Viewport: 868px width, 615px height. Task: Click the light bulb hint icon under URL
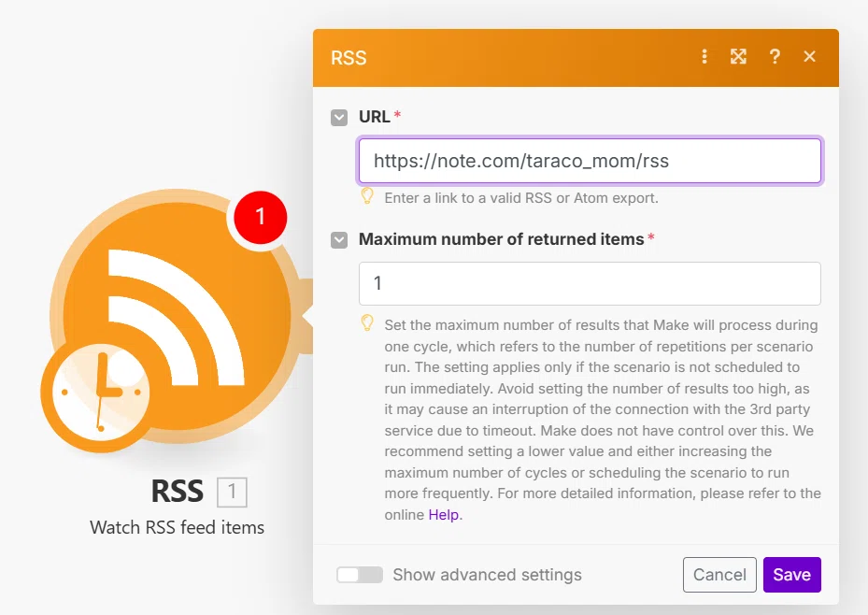click(x=367, y=196)
